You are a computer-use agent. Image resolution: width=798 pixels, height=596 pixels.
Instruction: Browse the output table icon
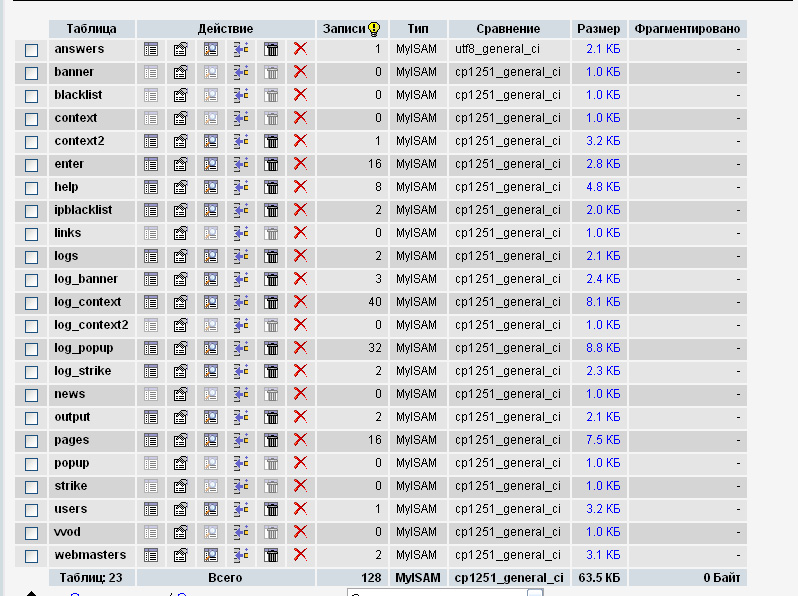click(151, 417)
